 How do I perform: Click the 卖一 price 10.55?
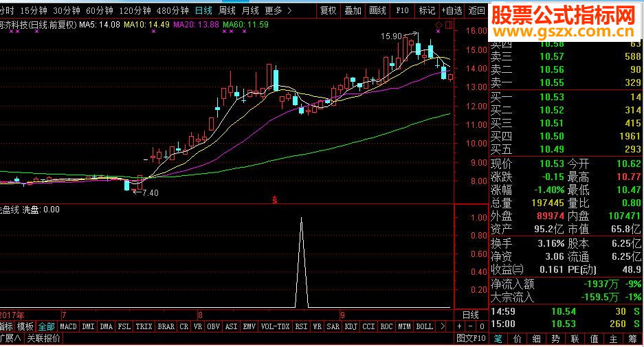pyautogui.click(x=552, y=83)
